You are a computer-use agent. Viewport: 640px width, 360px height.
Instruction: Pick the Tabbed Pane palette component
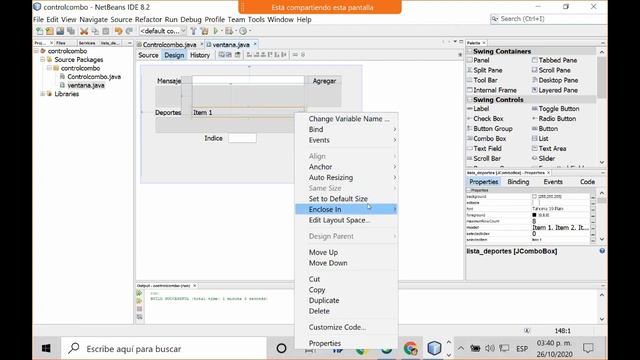pos(554,60)
